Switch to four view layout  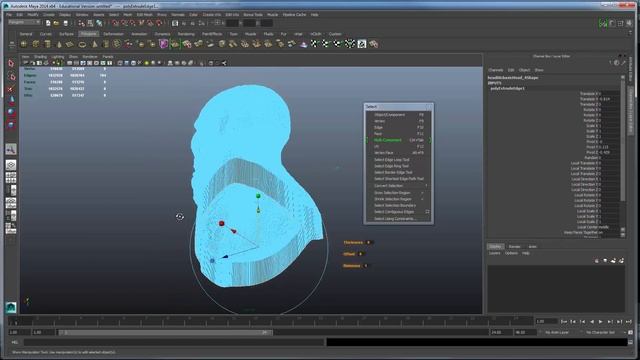(11, 178)
